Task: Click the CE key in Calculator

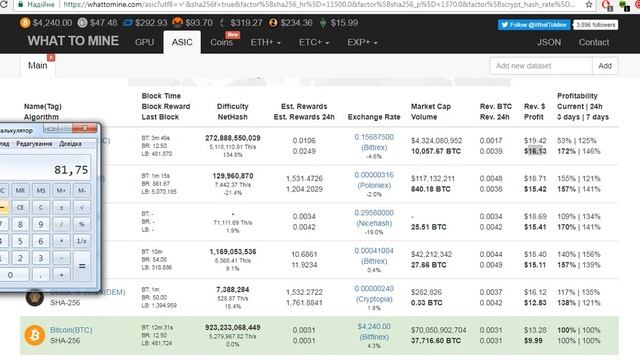Action: 20,207
